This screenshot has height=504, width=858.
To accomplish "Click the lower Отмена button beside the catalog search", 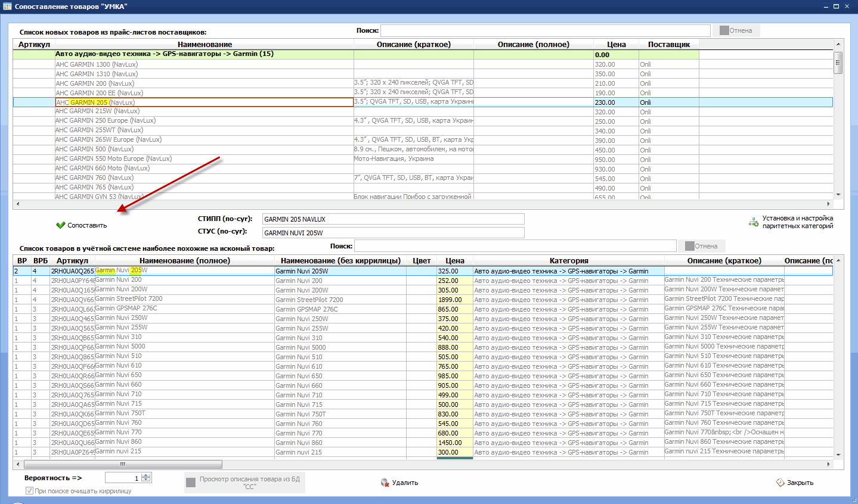I will tap(701, 246).
